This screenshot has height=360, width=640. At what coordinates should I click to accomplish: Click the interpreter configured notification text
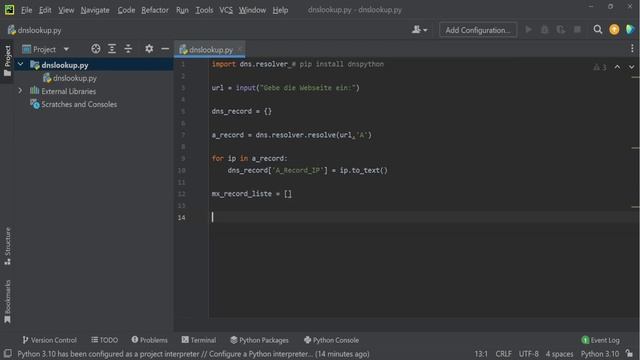tap(193, 354)
